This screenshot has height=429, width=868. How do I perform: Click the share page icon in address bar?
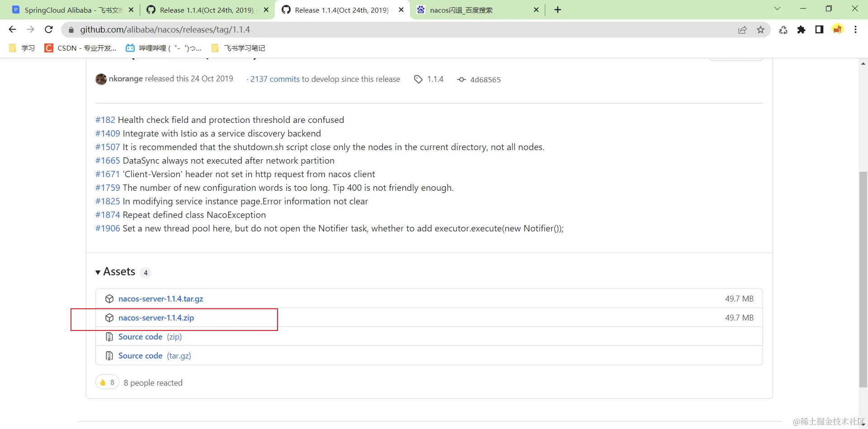pyautogui.click(x=742, y=30)
